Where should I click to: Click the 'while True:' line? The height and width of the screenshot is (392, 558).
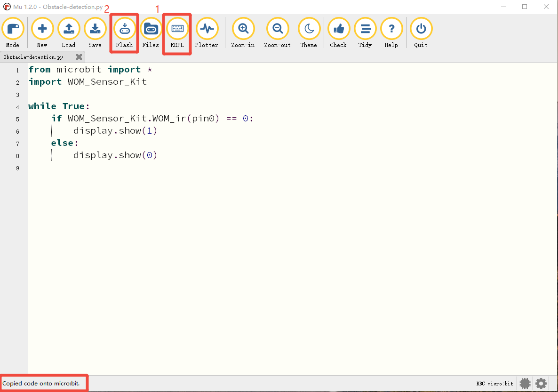coord(59,106)
